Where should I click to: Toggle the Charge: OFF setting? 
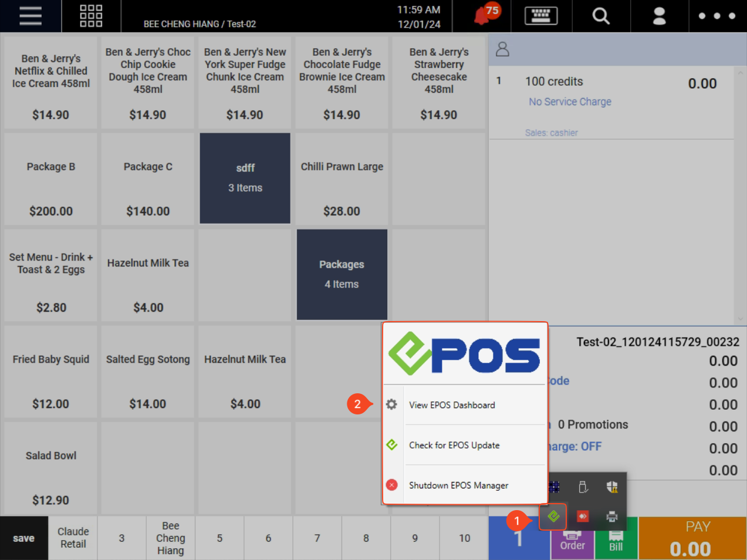574,447
